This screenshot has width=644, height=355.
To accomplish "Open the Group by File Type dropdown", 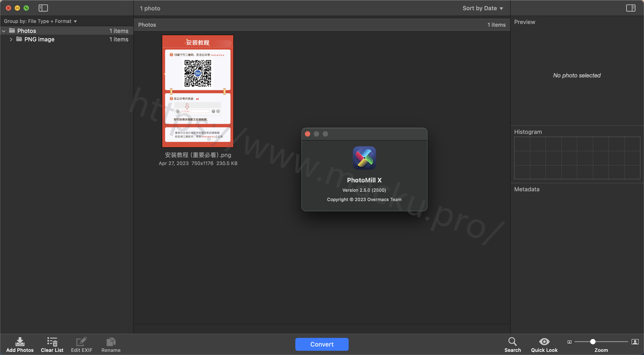I will click(x=40, y=21).
